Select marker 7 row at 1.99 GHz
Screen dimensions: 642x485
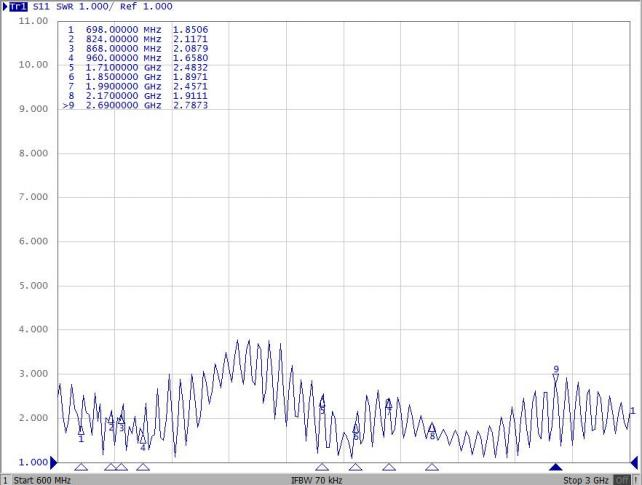(x=138, y=86)
